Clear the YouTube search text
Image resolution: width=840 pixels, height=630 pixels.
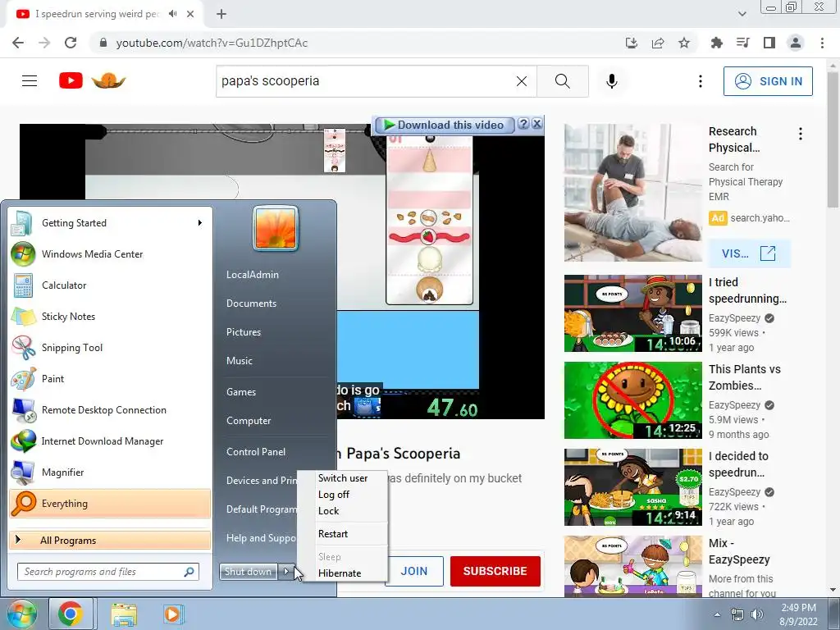pyautogui.click(x=521, y=81)
